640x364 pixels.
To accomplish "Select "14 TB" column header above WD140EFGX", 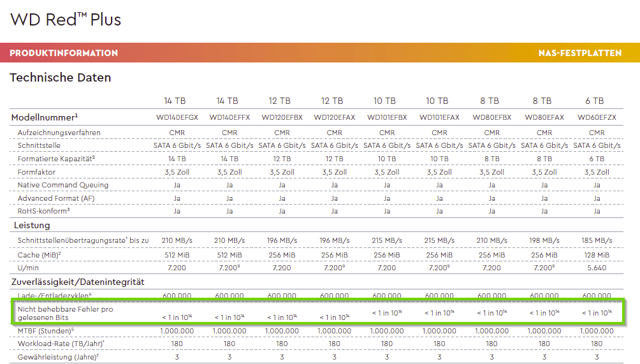I will point(175,101).
